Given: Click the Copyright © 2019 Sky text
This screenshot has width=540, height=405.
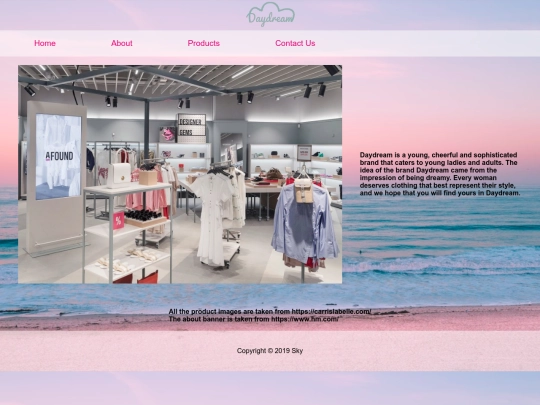Looking at the screenshot, I should 270,351.
